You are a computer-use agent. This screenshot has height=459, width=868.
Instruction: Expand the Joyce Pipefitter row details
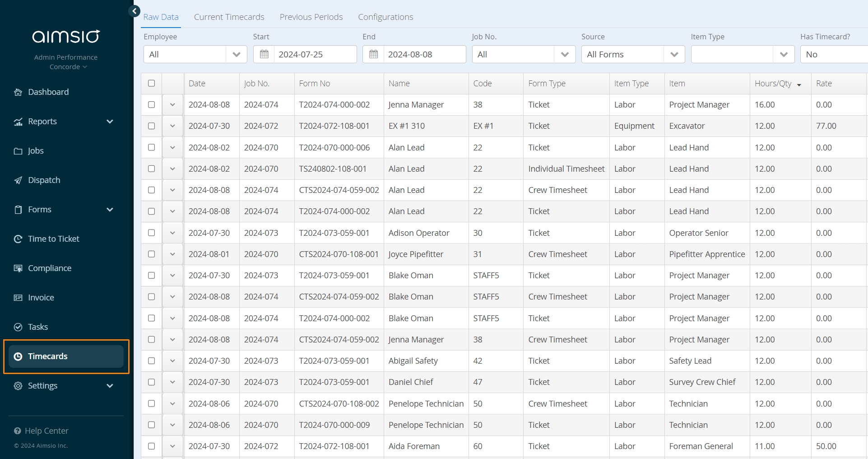(172, 254)
